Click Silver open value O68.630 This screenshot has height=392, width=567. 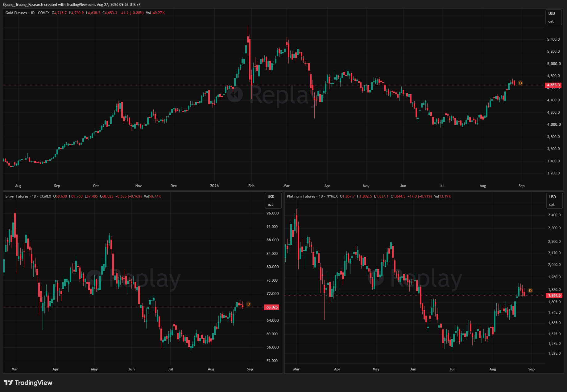[60, 196]
